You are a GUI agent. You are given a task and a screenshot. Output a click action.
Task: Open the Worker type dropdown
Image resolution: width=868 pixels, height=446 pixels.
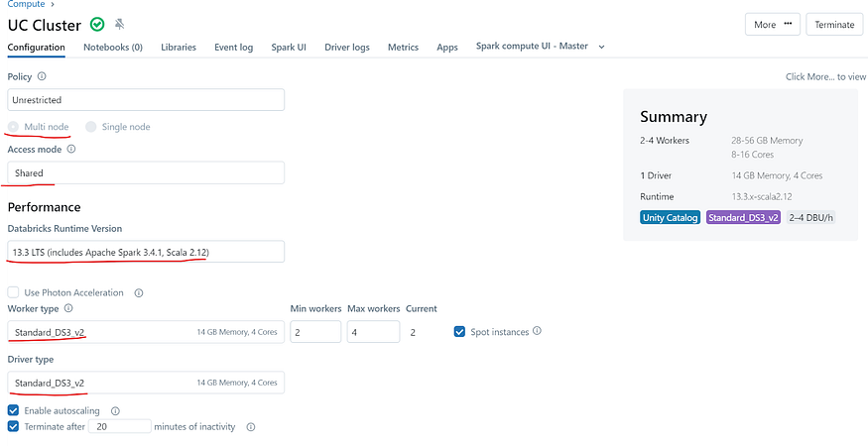click(146, 332)
